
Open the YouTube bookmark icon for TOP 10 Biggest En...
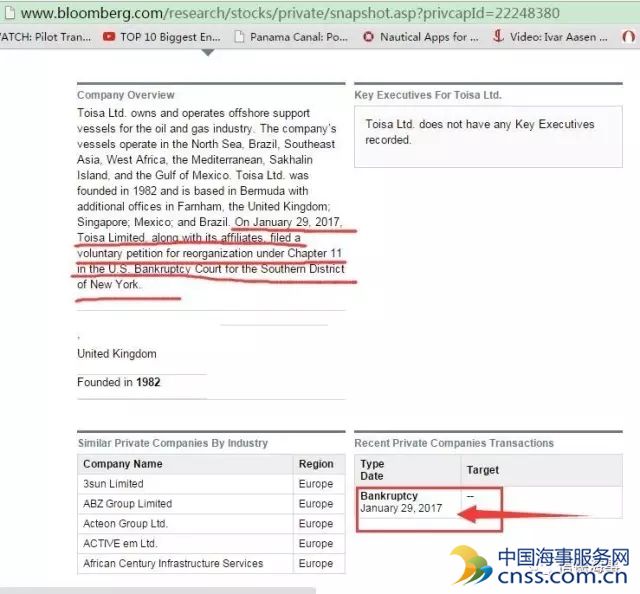(x=109, y=37)
